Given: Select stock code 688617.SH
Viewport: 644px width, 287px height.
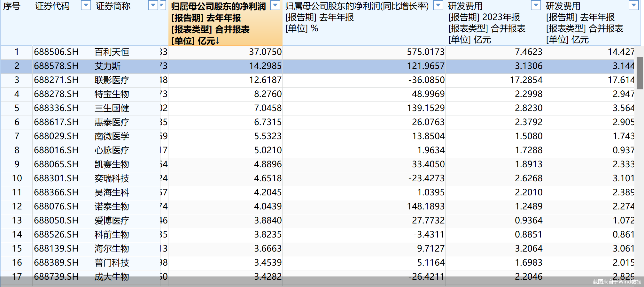Looking at the screenshot, I should (56, 122).
